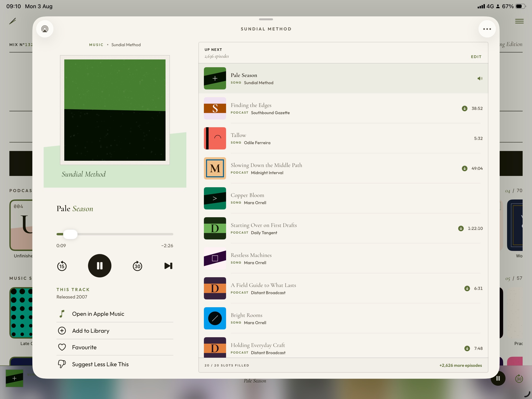Image resolution: width=532 pixels, height=399 pixels.
Task: Click download icon for A Field Guide to What Lasts
Action: pos(467,289)
